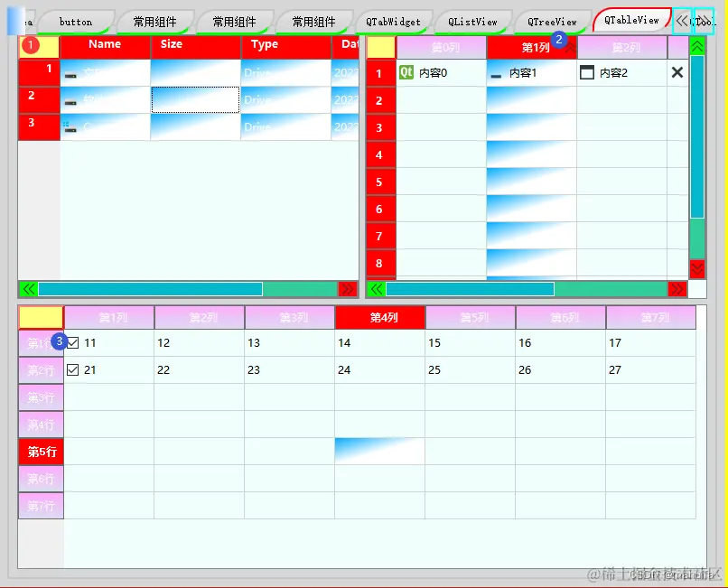728x588 pixels.
Task: Select the 第6行 row header
Action: tap(41, 479)
